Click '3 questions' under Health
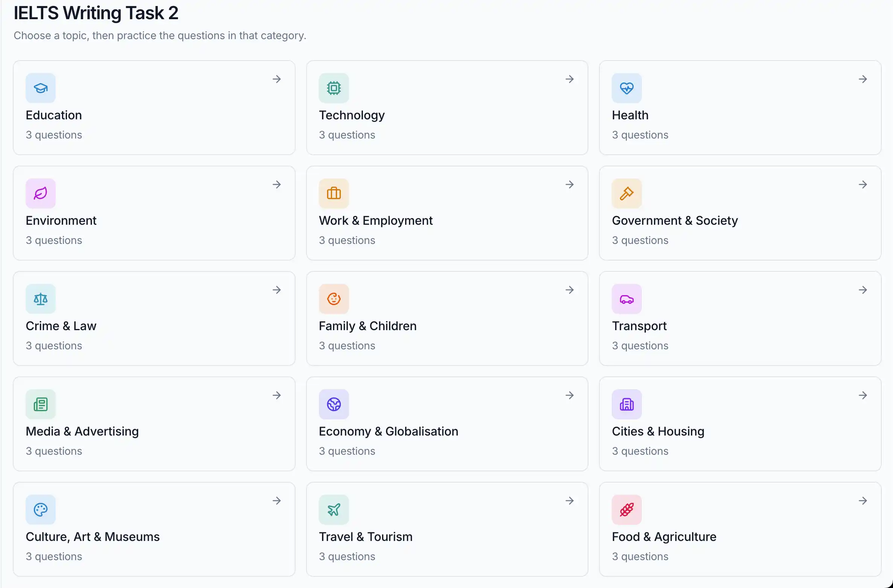This screenshot has width=893, height=588. coord(640,135)
